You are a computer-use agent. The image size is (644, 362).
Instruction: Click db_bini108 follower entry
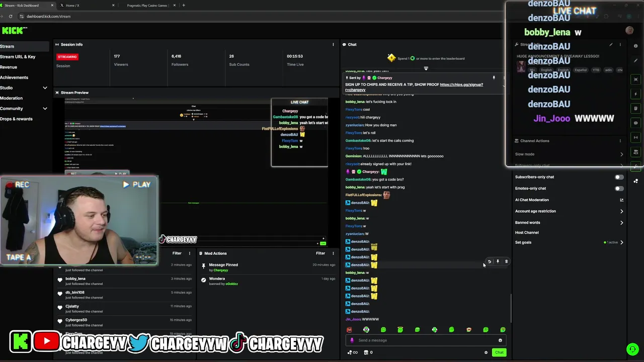[x=75, y=293]
